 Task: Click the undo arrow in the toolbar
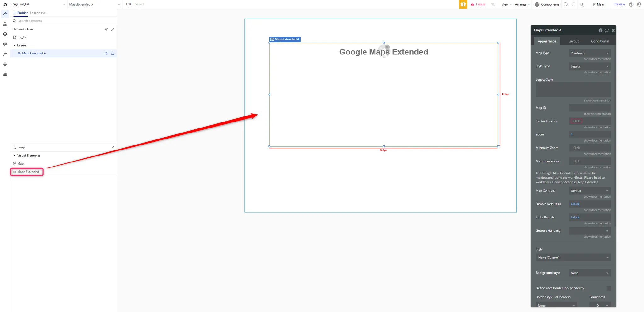(565, 4)
